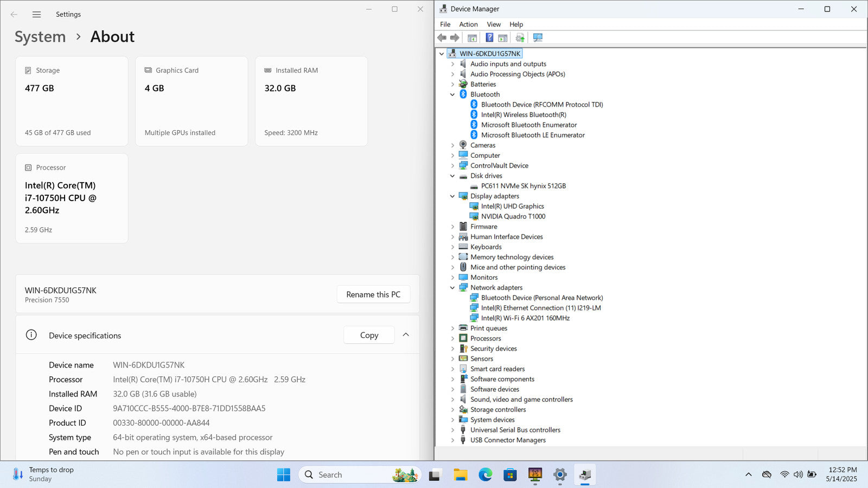Viewport: 868px width, 488px height.
Task: Expand the Processors category
Action: tap(452, 338)
